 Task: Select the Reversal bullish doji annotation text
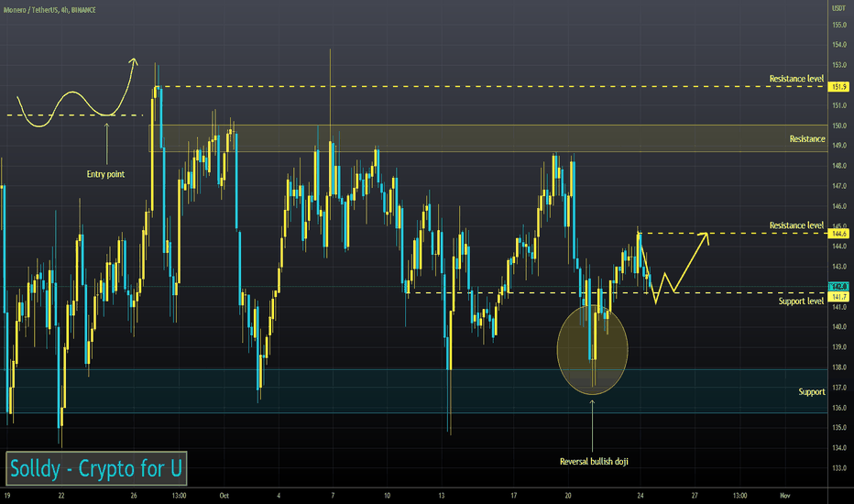point(594,462)
